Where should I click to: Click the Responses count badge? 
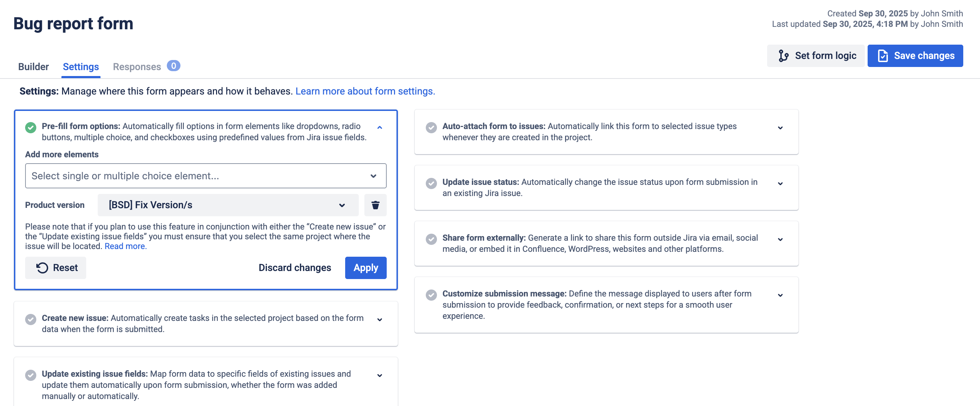pos(173,66)
